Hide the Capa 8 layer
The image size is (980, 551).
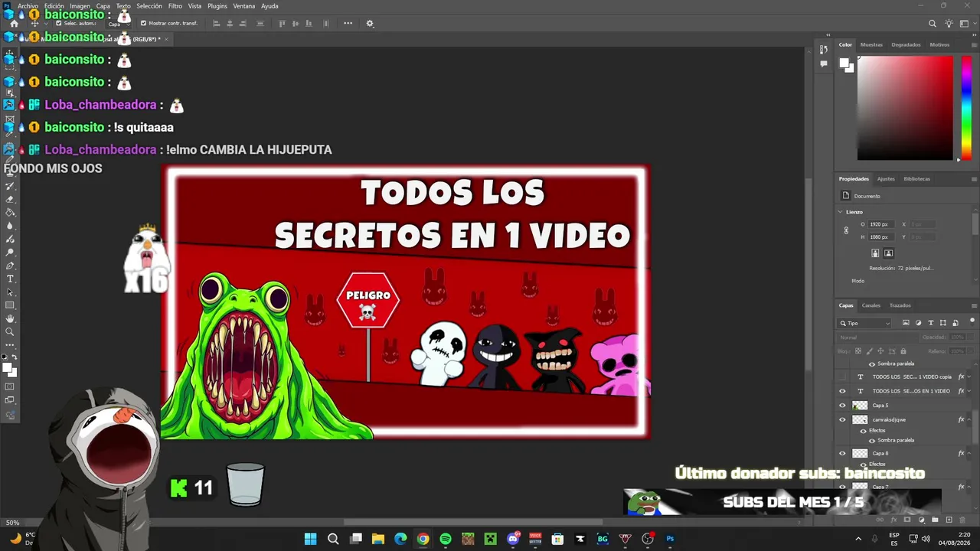(842, 453)
